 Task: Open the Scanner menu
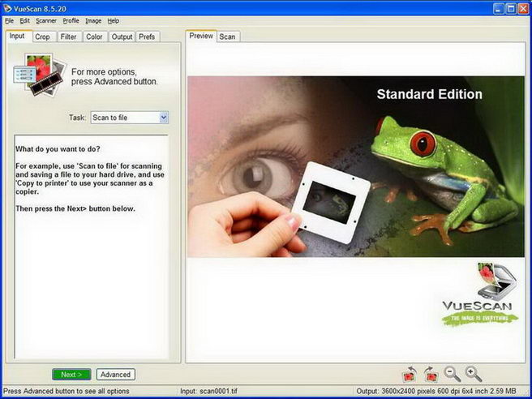(45, 20)
